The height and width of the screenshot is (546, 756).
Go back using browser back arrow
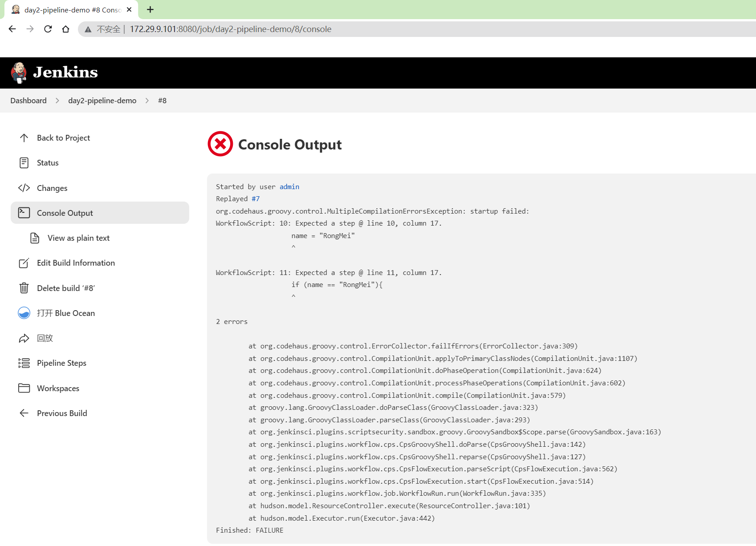pos(12,29)
